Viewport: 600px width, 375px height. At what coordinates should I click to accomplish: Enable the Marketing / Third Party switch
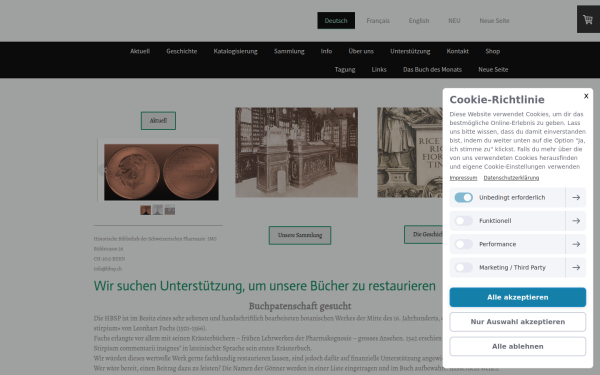click(x=463, y=267)
